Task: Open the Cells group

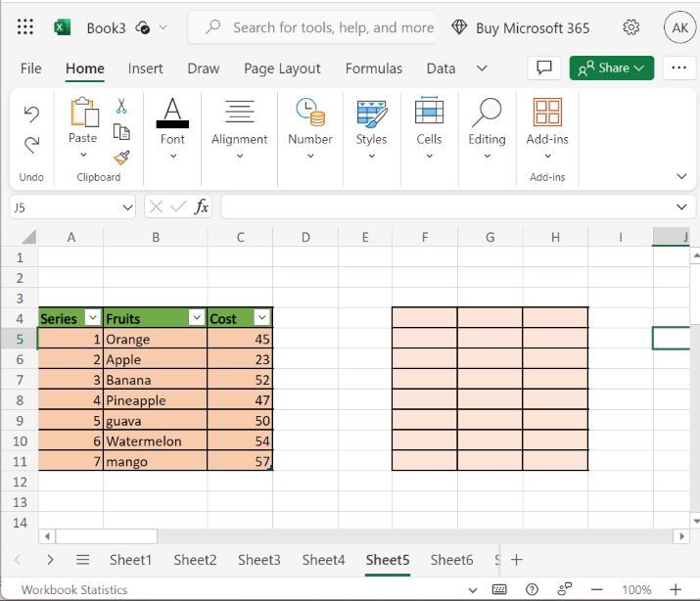Action: (429, 128)
